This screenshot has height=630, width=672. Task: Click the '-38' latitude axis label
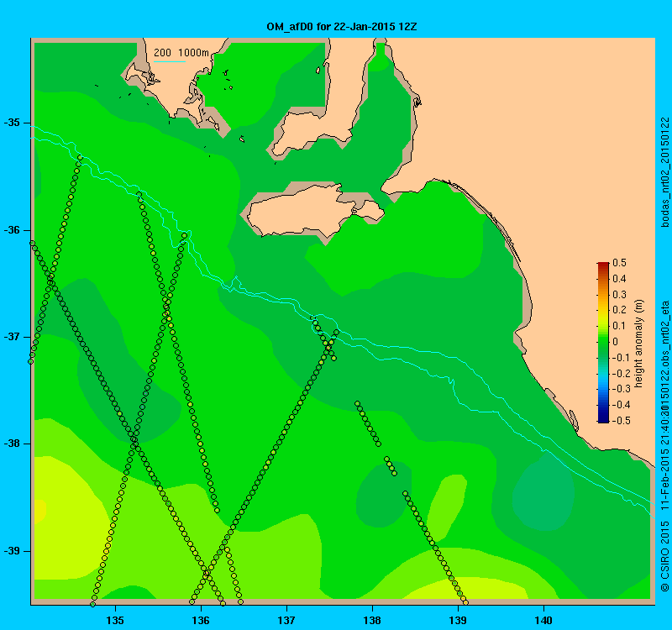point(12,444)
